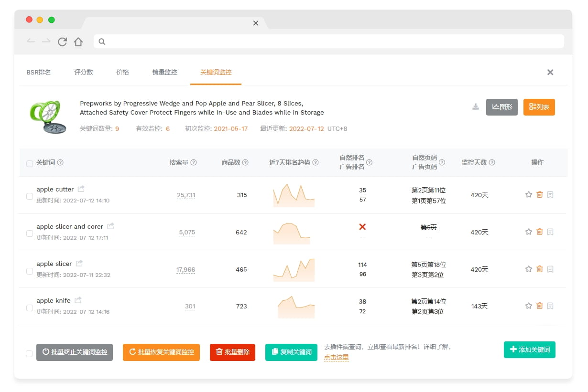
Task: Delete apple slicer using the trash icon
Action: tap(539, 269)
